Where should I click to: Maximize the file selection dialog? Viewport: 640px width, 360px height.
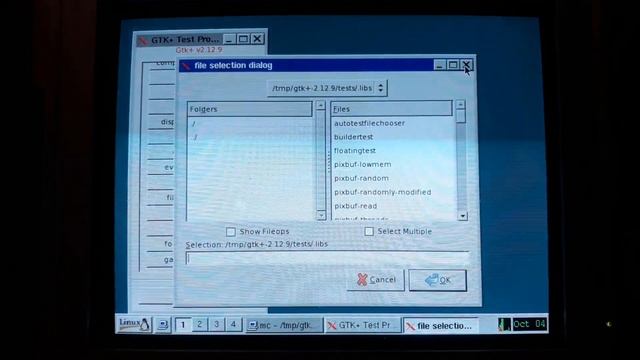point(453,65)
